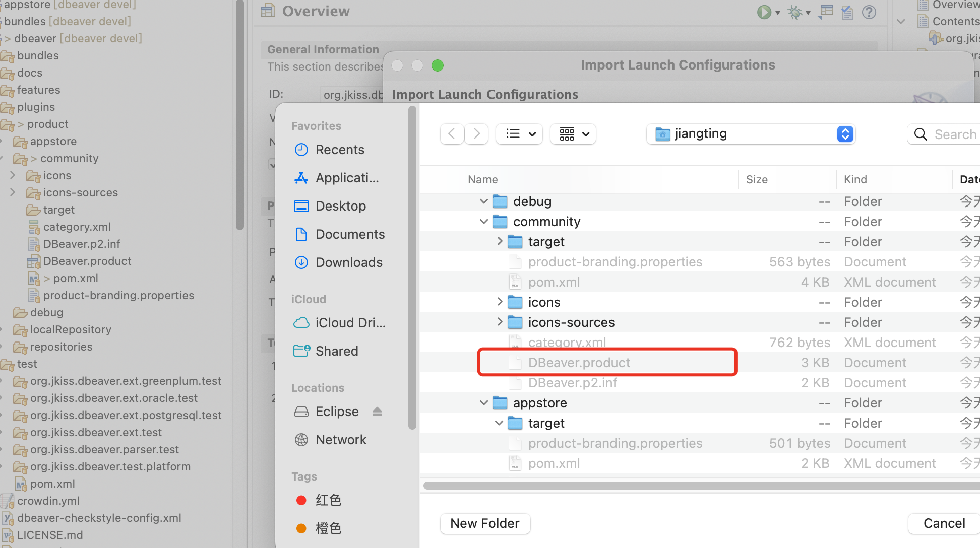Expand the icons folder disclosure triangle
This screenshot has width=980, height=548.
pos(500,302)
